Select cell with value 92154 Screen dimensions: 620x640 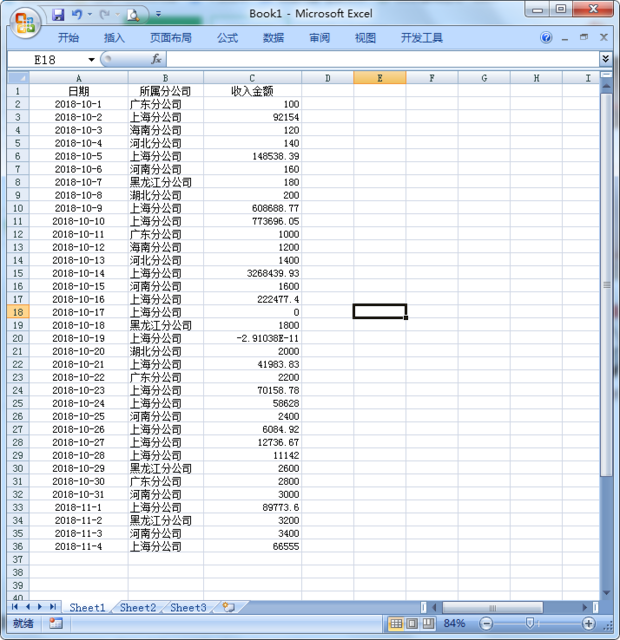[252, 117]
